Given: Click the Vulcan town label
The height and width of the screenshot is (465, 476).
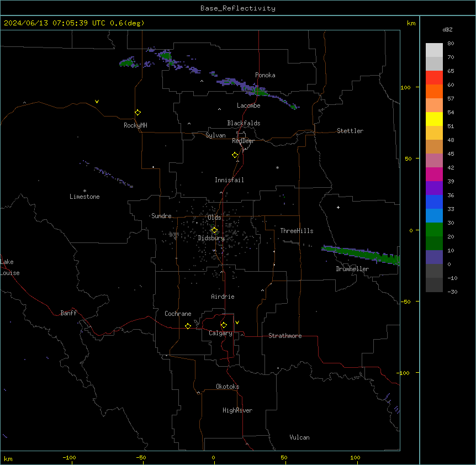Looking at the screenshot, I should pyautogui.click(x=300, y=437).
